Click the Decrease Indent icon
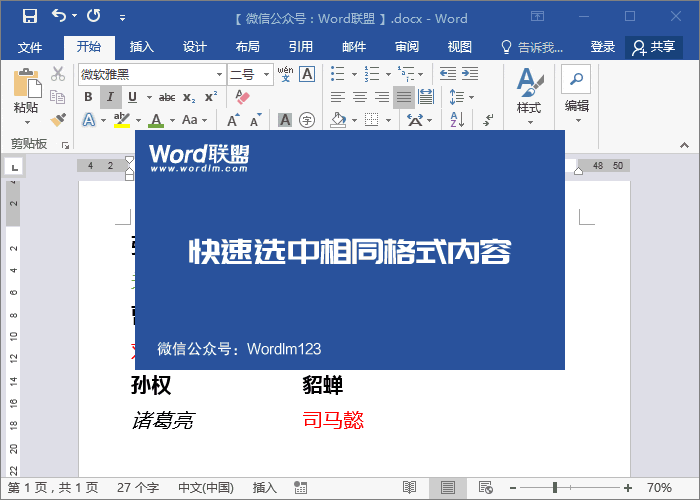 (448, 73)
